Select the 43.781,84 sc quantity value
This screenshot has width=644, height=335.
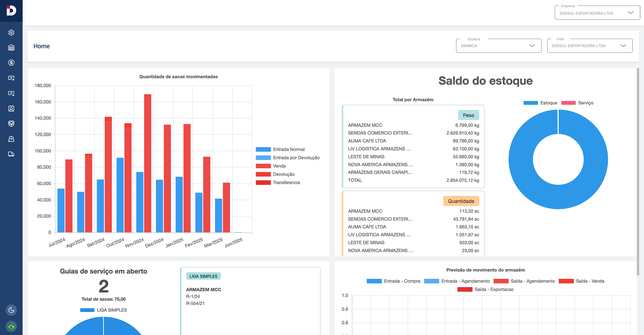tap(466, 219)
